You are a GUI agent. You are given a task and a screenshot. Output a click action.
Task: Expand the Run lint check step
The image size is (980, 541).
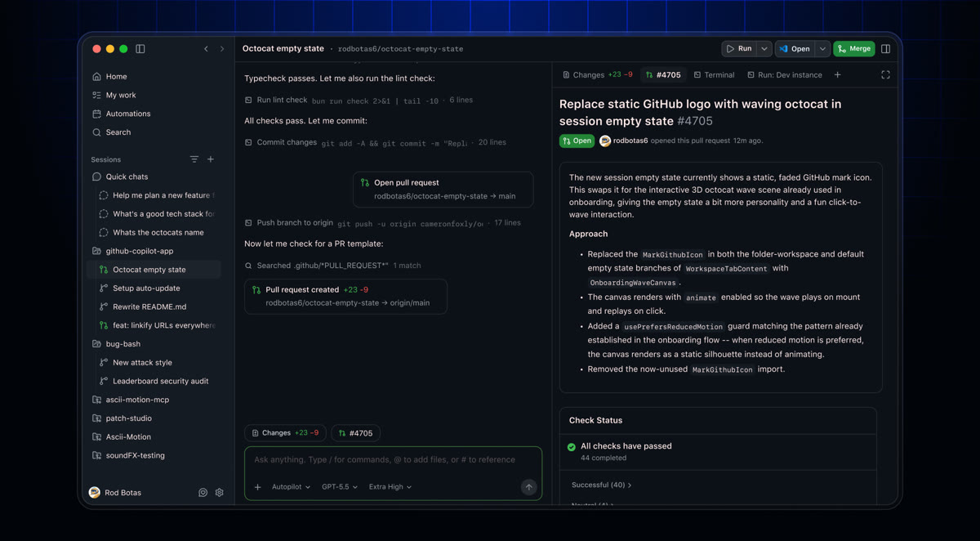[359, 101]
